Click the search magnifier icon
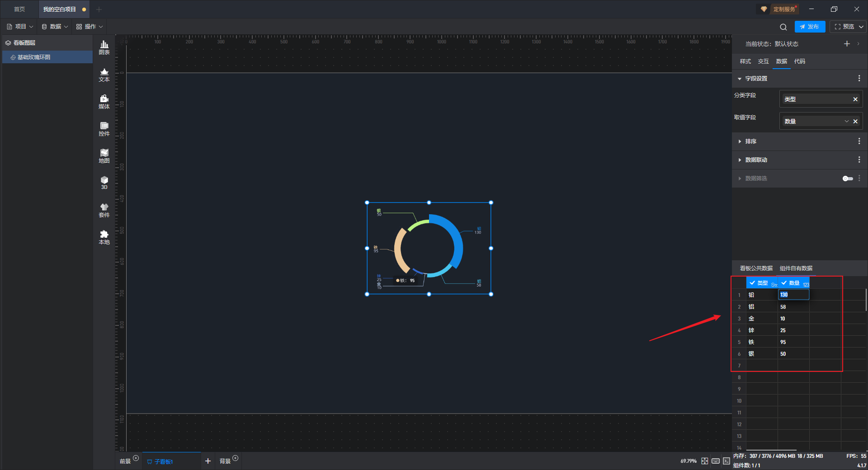868x470 pixels. [x=783, y=27]
